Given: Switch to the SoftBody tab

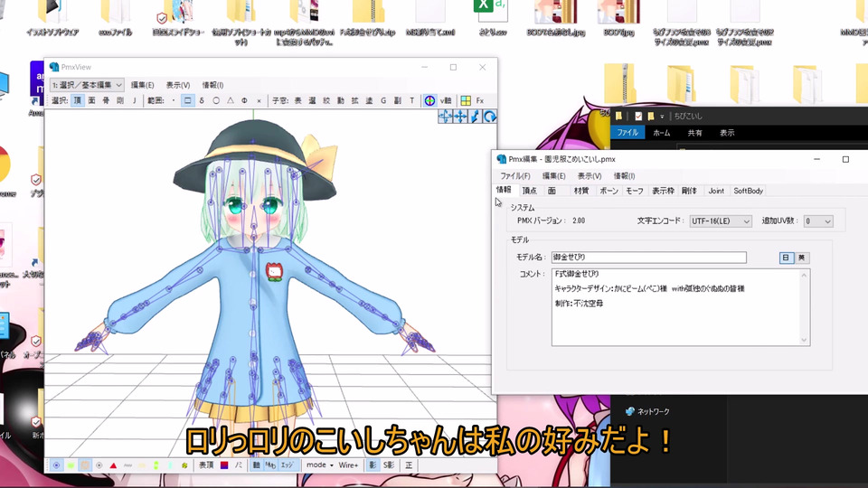Looking at the screenshot, I should [748, 191].
